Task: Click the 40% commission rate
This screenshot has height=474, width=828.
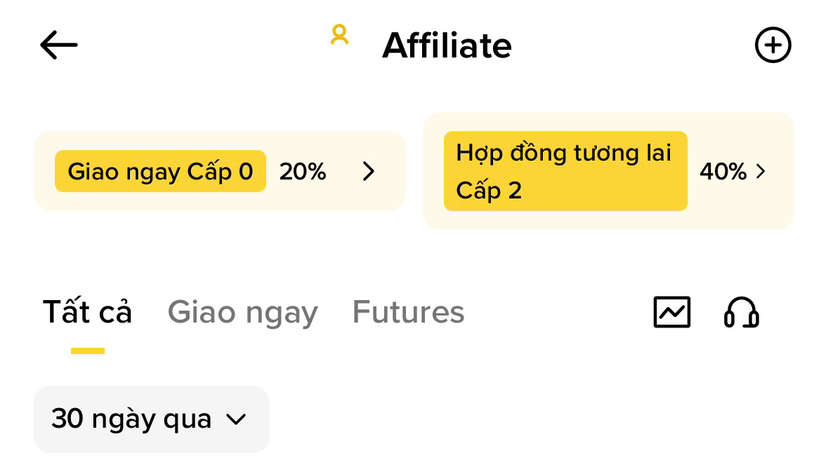Action: [x=723, y=172]
